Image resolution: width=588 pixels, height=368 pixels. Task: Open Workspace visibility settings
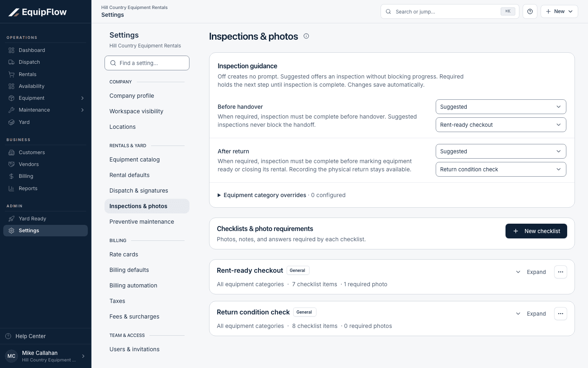point(147,111)
